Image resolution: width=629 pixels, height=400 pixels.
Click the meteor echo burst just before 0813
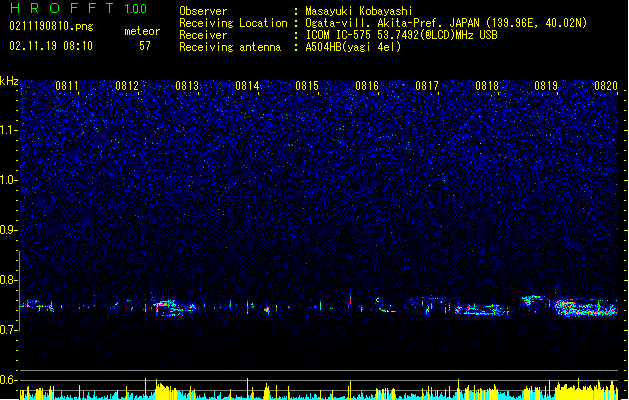tap(173, 308)
